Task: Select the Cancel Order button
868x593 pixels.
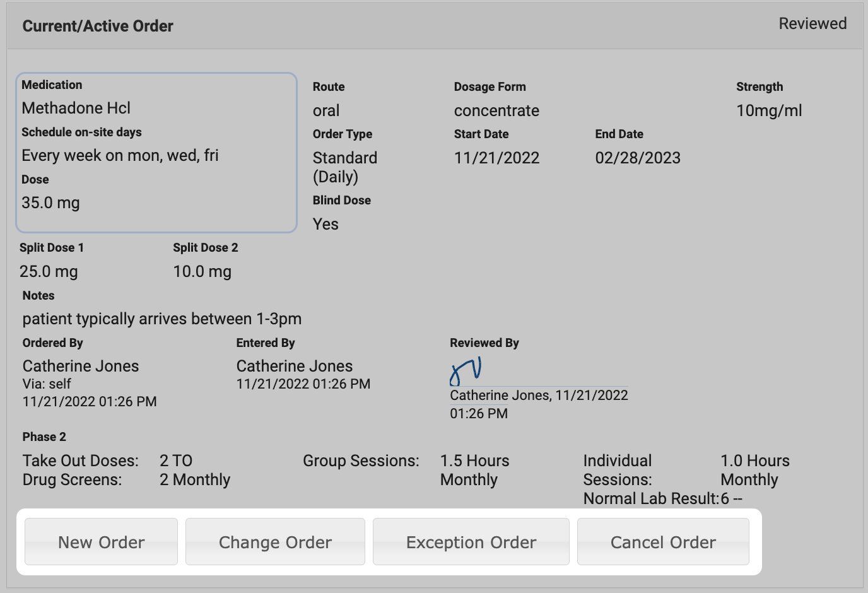Action: (x=663, y=542)
